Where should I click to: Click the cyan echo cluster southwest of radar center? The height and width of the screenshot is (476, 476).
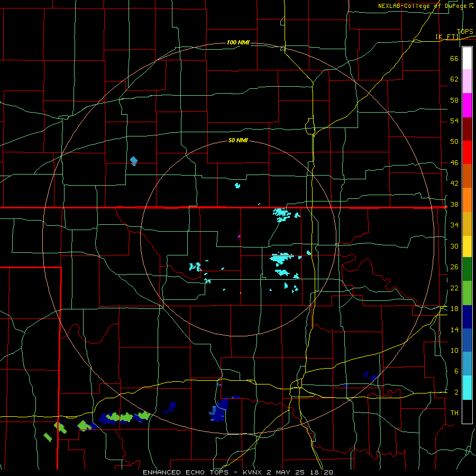(x=196, y=267)
